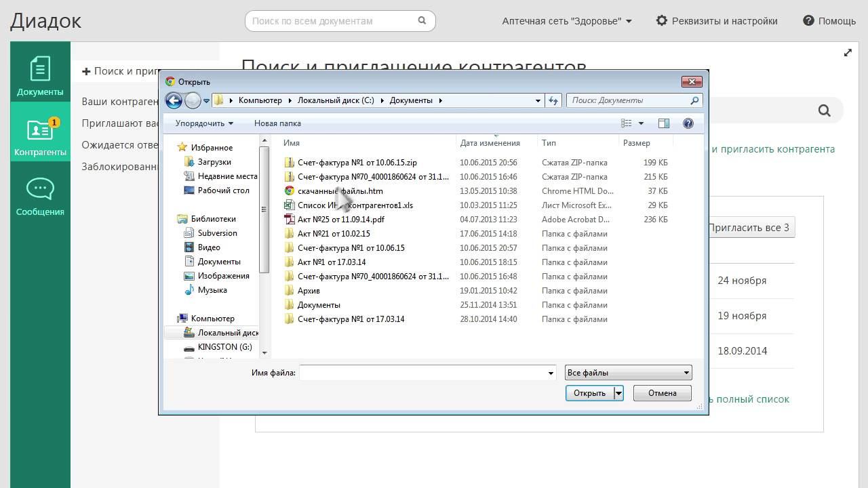
Task: Open recent locations dropdown near back button
Action: [206, 101]
